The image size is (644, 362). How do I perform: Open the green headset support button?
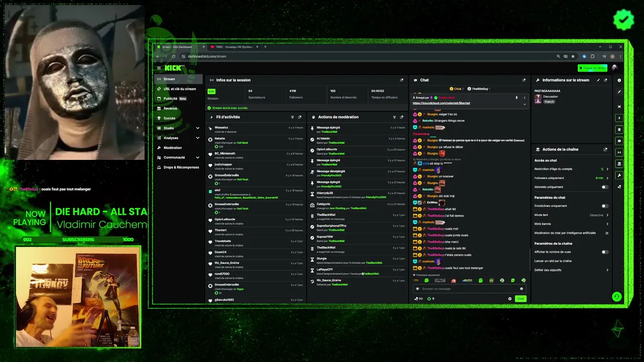point(617,297)
